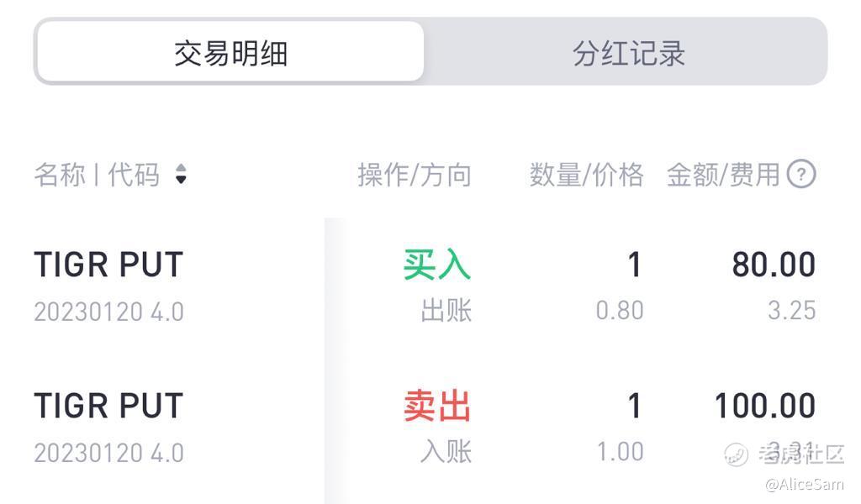The width and height of the screenshot is (861, 504).
Task: Click the 老虎社区 watermark logo icon
Action: coord(737,454)
